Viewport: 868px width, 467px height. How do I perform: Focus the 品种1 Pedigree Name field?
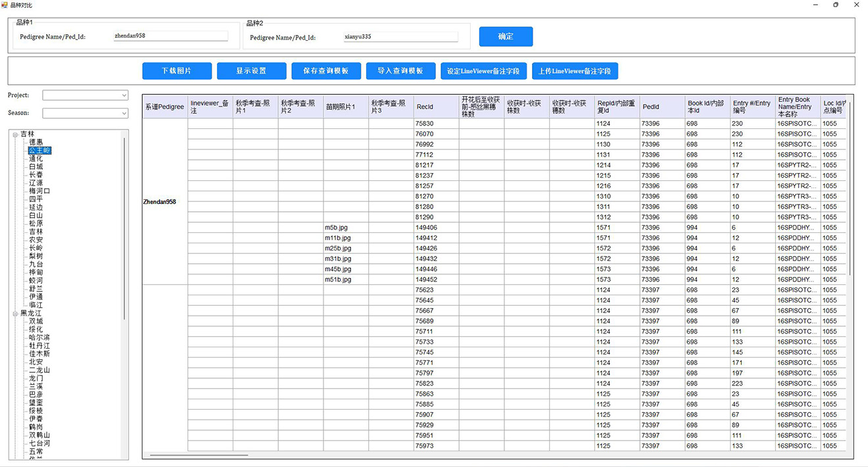tap(171, 36)
